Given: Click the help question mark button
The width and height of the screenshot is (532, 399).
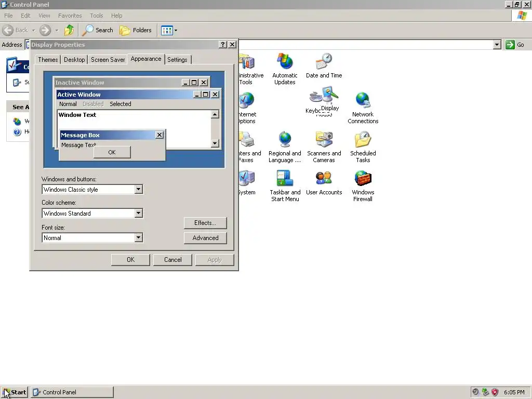Looking at the screenshot, I should (x=223, y=45).
